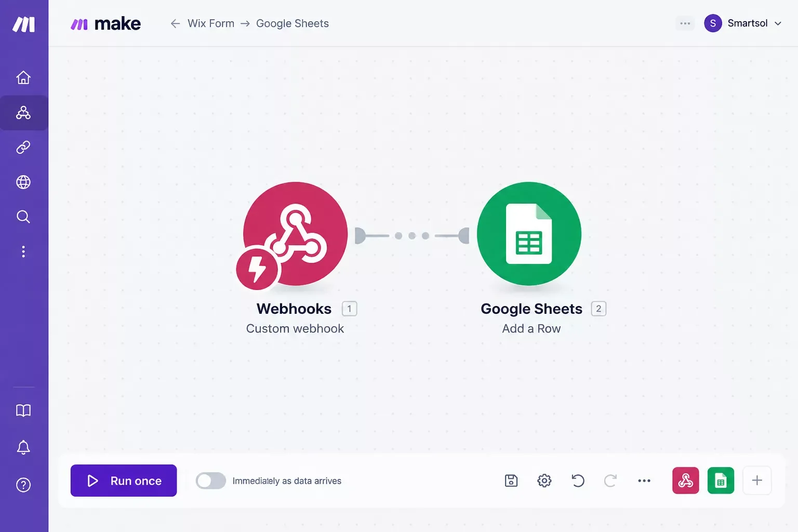Click the Webhooks module number 1 badge

[x=349, y=309]
